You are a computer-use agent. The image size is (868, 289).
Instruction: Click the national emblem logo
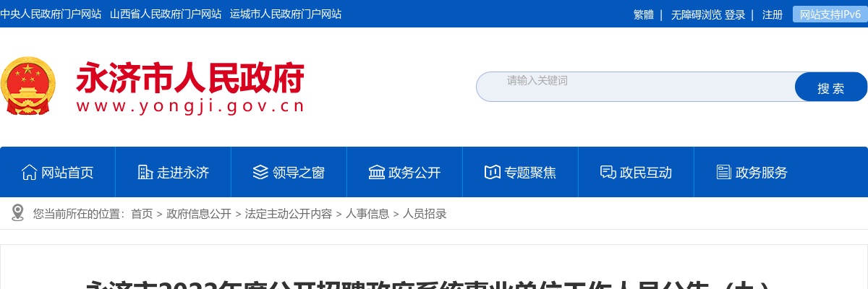click(x=27, y=86)
